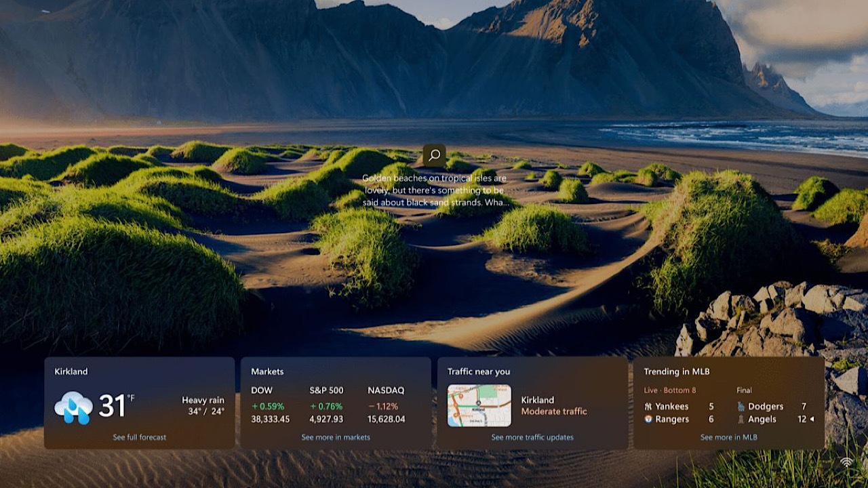The image size is (868, 488).
Task: Open See more in markets link
Action: coord(336,437)
